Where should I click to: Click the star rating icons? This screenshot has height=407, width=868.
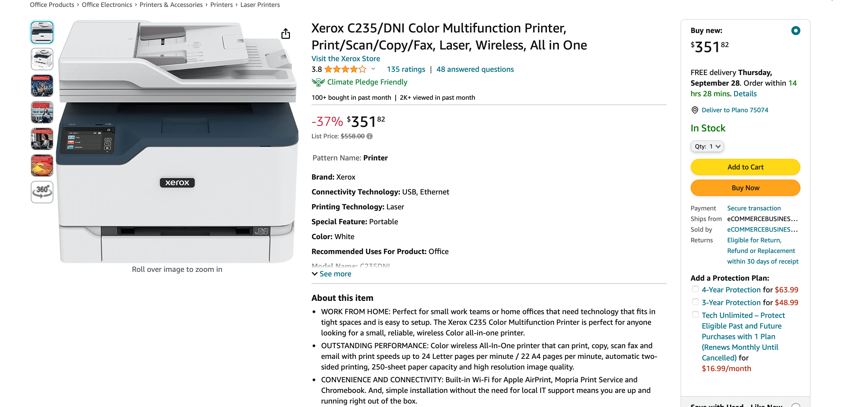click(345, 69)
